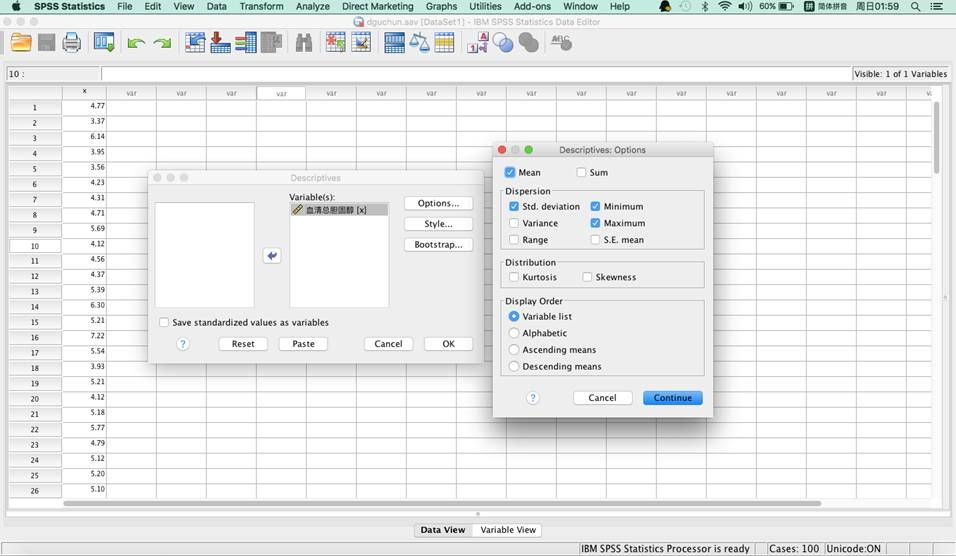The width and height of the screenshot is (956, 556).
Task: Click the Options... button
Action: 438,203
